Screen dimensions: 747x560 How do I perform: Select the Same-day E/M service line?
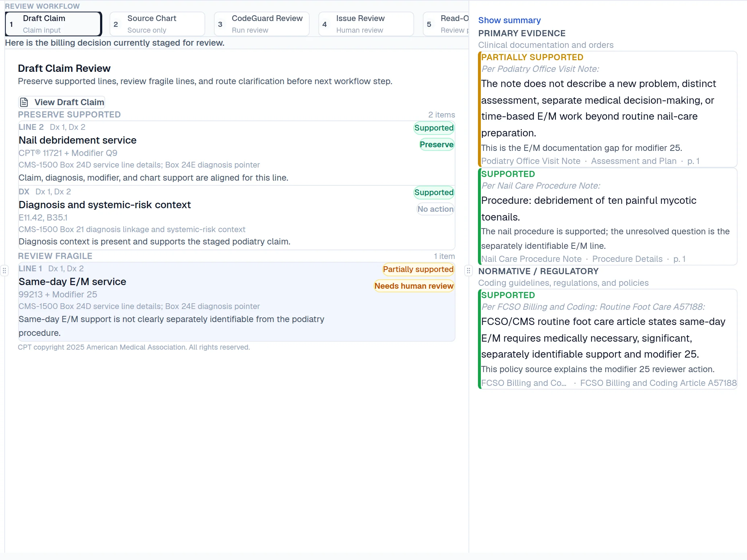click(237, 302)
